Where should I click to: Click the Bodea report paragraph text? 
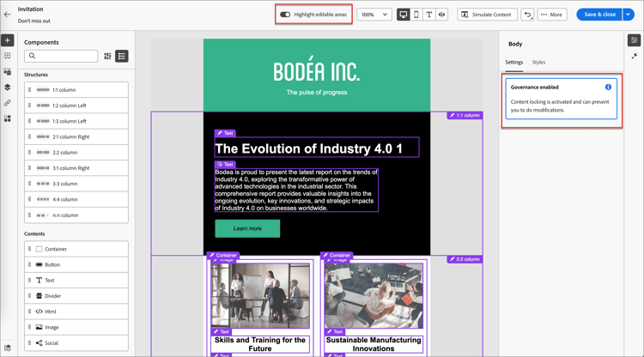click(296, 190)
